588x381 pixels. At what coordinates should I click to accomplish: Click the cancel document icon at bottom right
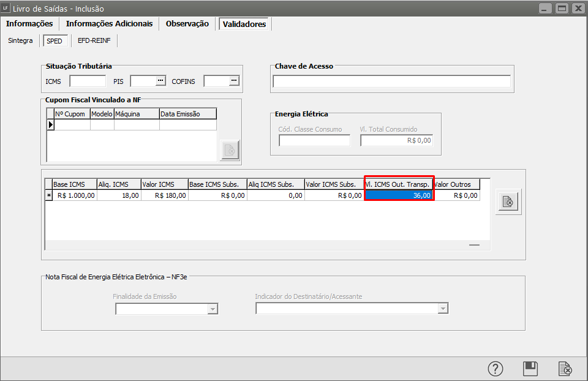tap(565, 369)
